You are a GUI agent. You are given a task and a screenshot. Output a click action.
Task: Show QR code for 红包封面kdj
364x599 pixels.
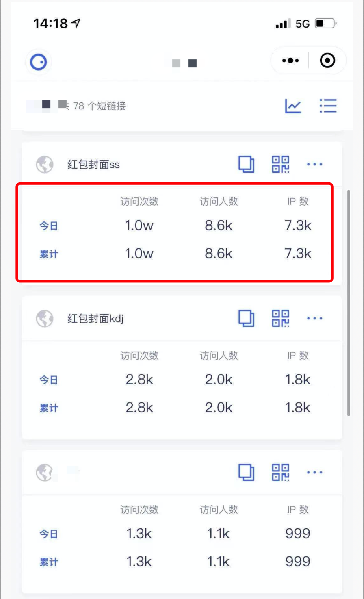pos(281,318)
